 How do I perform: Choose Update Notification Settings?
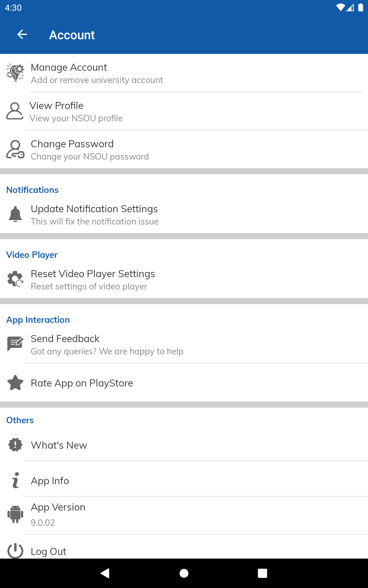point(94,215)
